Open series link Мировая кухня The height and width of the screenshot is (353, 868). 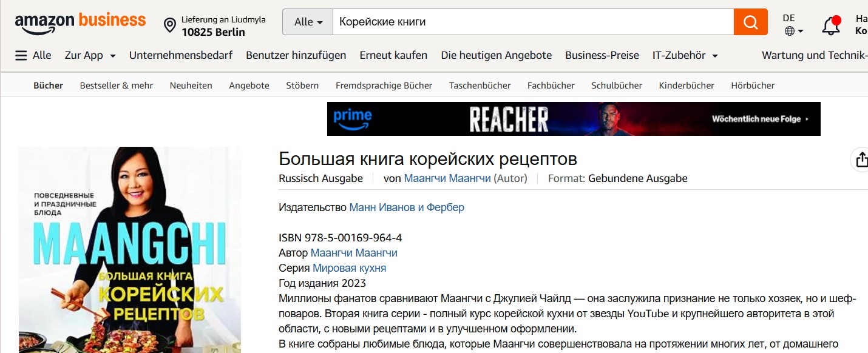point(349,268)
